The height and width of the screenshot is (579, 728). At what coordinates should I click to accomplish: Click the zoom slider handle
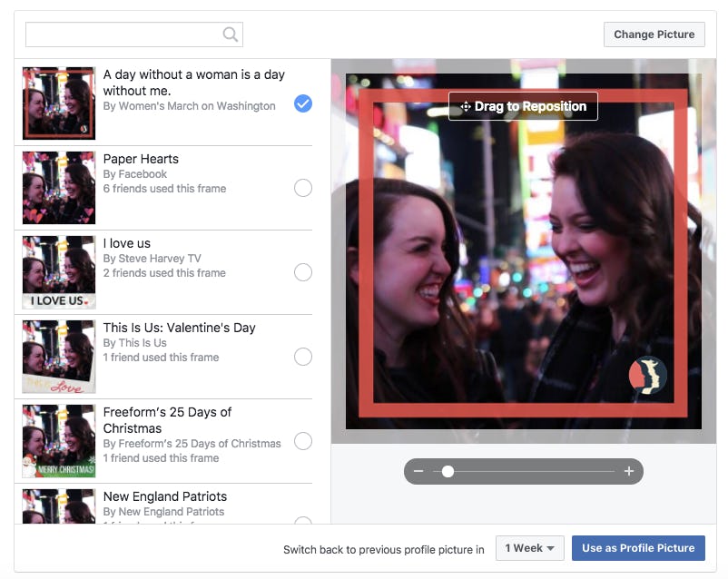(447, 471)
